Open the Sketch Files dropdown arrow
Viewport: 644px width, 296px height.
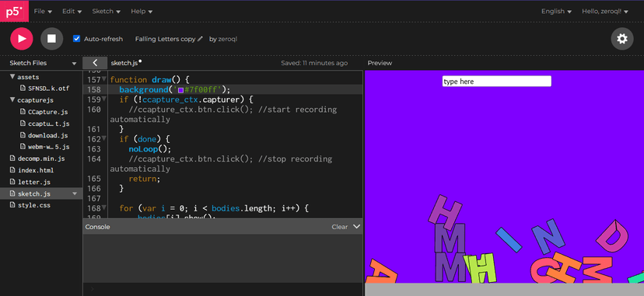75,64
